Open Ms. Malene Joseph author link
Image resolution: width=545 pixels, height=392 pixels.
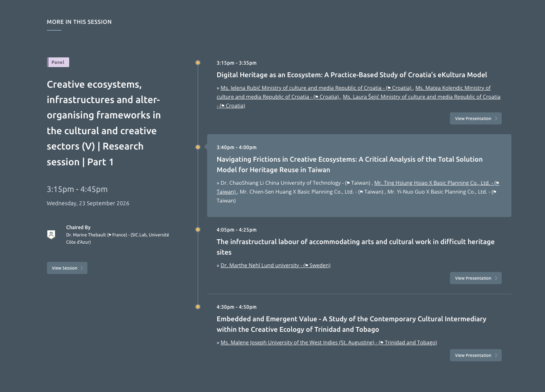(x=329, y=342)
